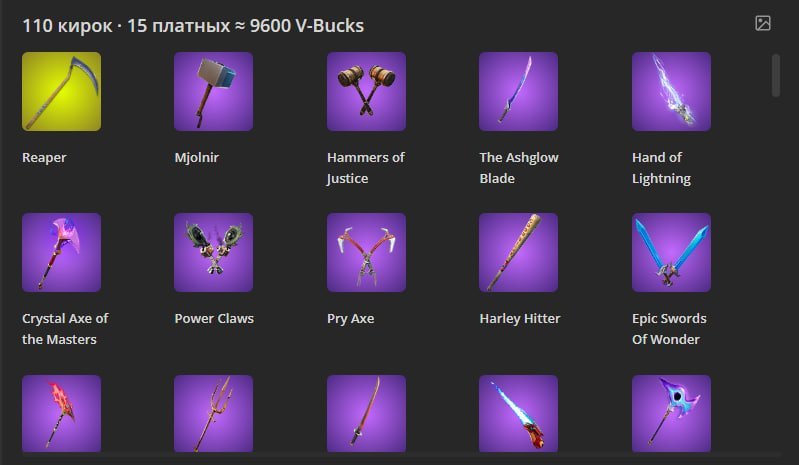Click the Mjolnir name label
Image resolution: width=799 pixels, height=465 pixels.
(x=197, y=158)
